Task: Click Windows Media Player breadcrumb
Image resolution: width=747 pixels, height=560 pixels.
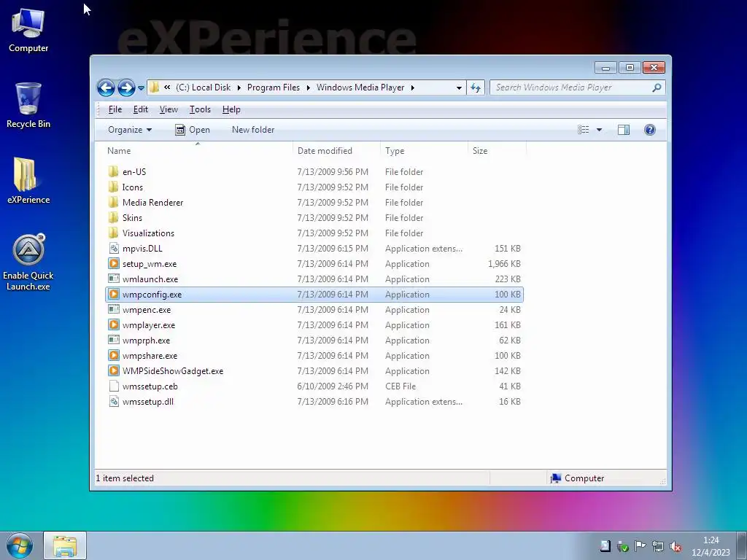Action: point(360,87)
